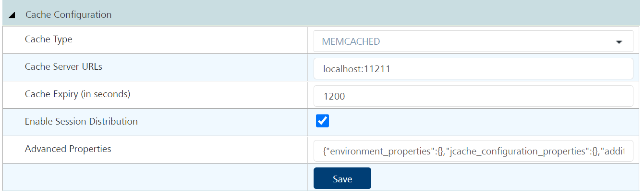Collapse the Cache Configuration section triangle
The height and width of the screenshot is (191, 644).
pyautogui.click(x=12, y=15)
